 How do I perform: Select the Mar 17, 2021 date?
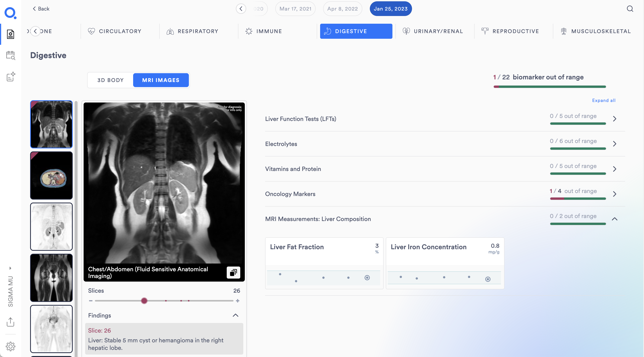coord(295,9)
